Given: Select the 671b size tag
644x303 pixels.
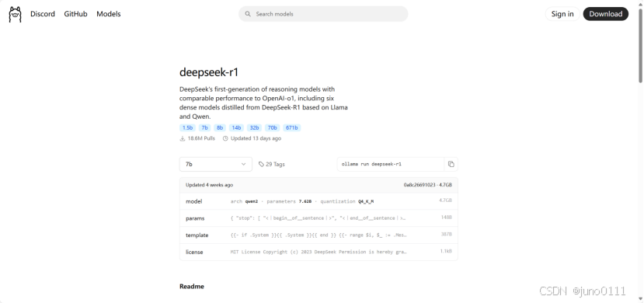Looking at the screenshot, I should (x=291, y=127).
